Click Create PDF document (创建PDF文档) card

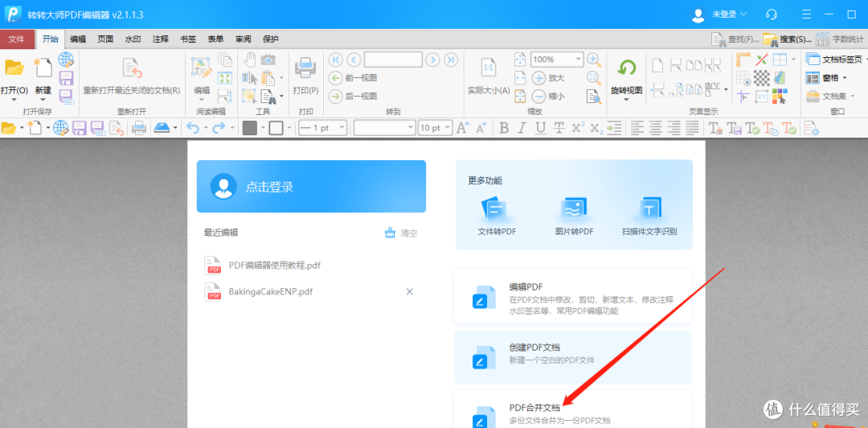click(x=573, y=357)
